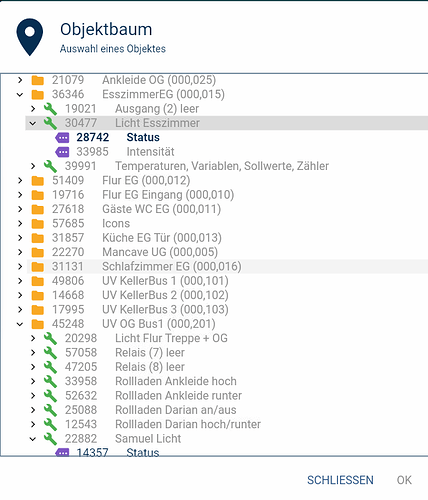Click the purple tag icon next to Status 28742
This screenshot has width=428, height=500.
point(62,137)
